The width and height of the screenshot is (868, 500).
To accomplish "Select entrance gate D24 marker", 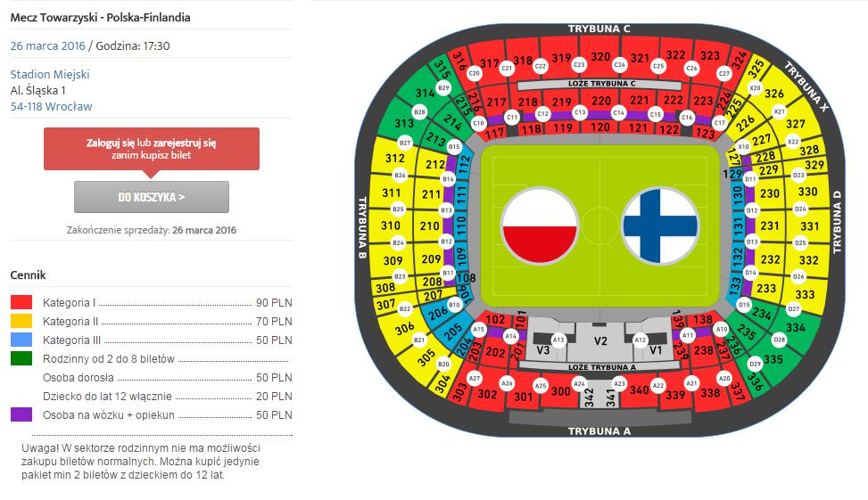I will [800, 209].
